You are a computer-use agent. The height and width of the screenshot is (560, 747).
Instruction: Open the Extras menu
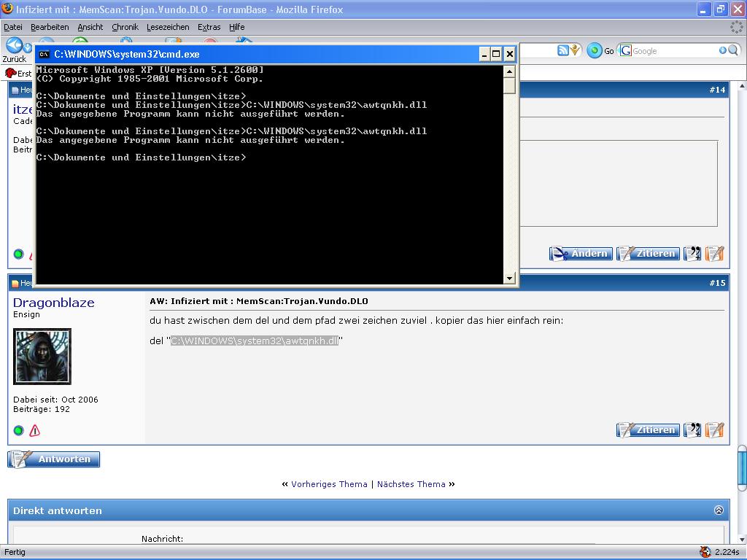point(209,27)
